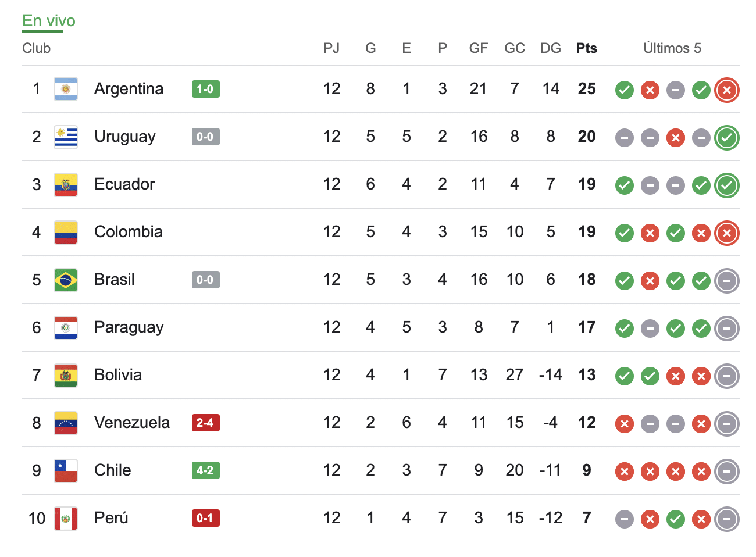Viewport: 756px width, 557px height.
Task: Open the Bolivia team link
Action: point(118,375)
